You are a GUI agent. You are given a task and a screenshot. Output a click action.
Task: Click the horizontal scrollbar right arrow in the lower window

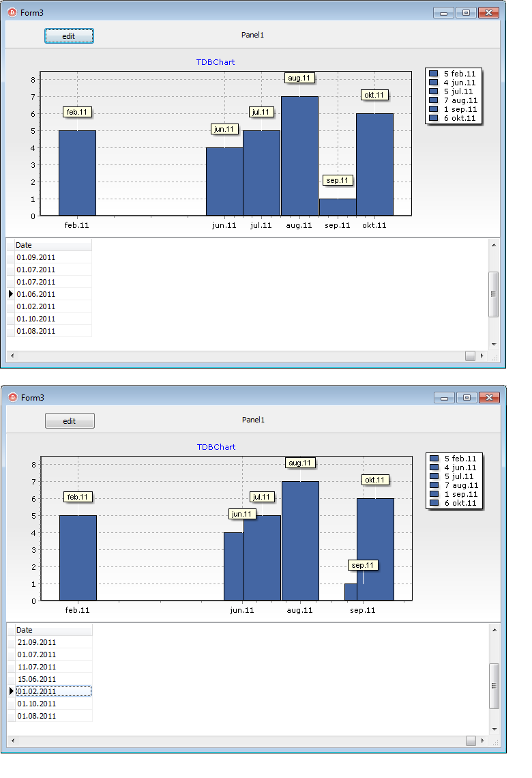(482, 740)
